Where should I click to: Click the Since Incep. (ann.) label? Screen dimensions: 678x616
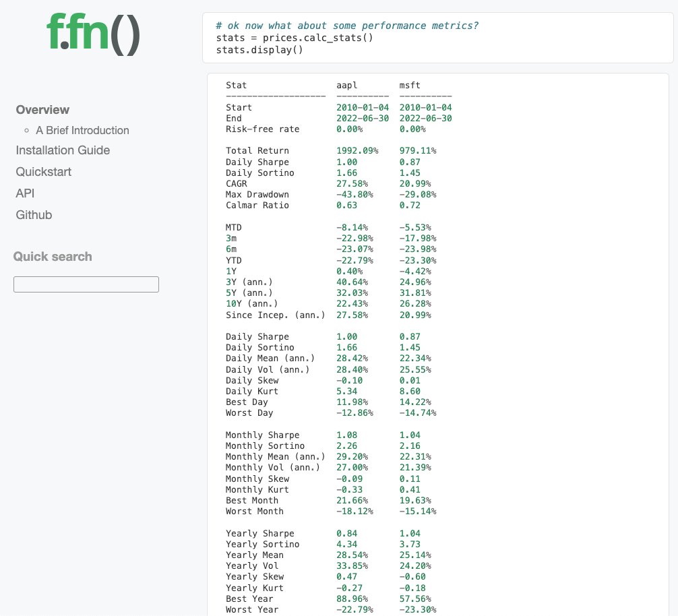pos(276,315)
